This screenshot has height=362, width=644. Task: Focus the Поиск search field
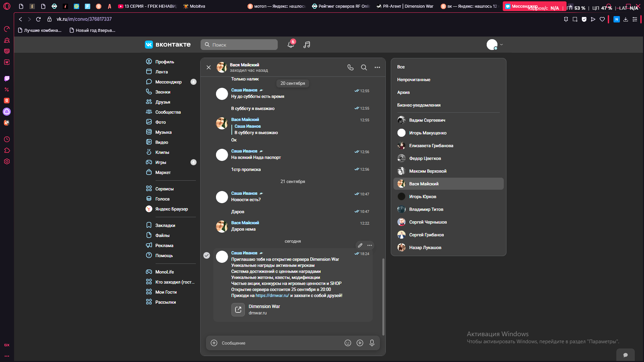pyautogui.click(x=239, y=45)
